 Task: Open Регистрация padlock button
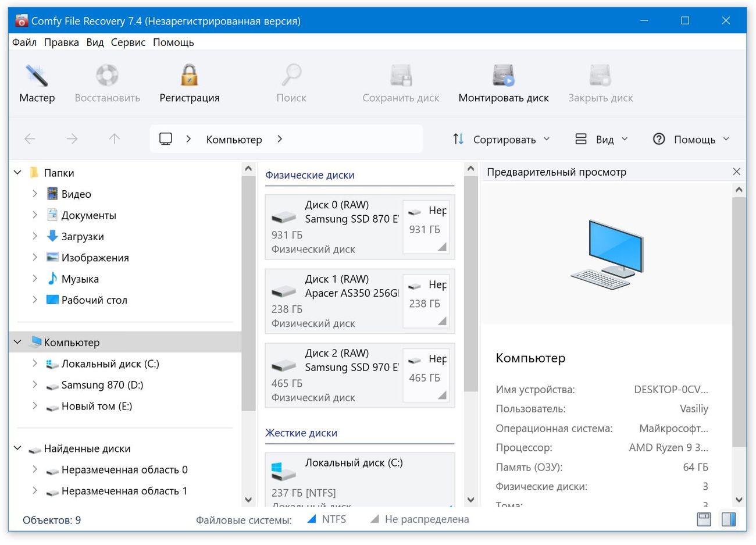pyautogui.click(x=189, y=84)
